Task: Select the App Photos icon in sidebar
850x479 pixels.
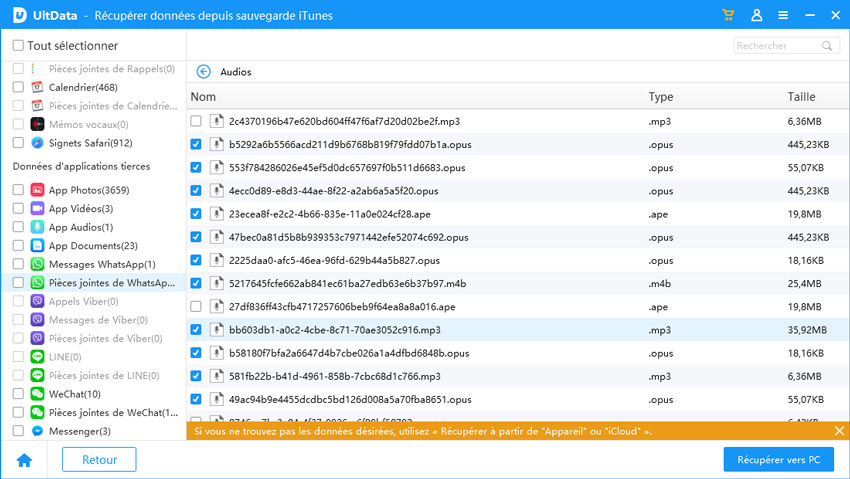Action: (x=37, y=190)
